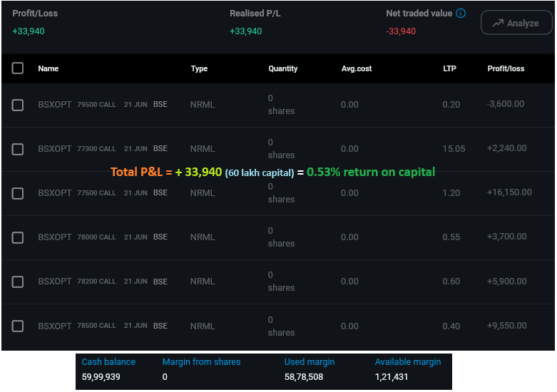The height and width of the screenshot is (392, 557).
Task: Click the Analyze button
Action: pos(516,23)
